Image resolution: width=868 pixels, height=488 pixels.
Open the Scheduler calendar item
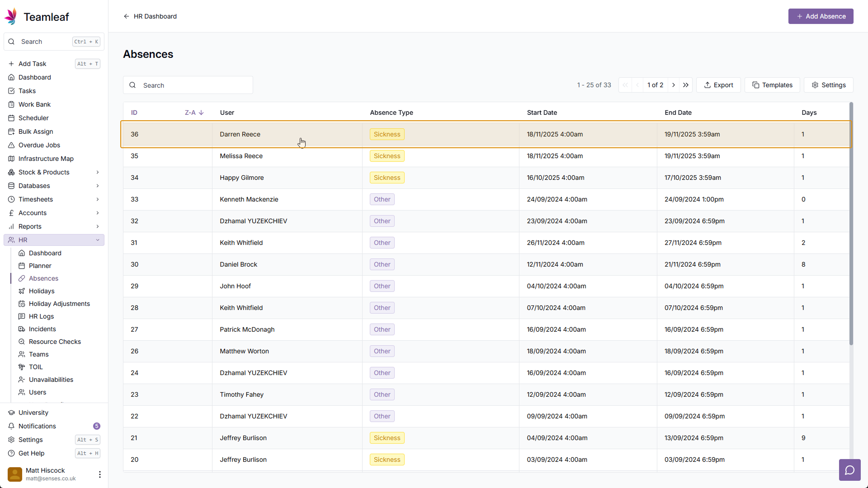pyautogui.click(x=33, y=118)
